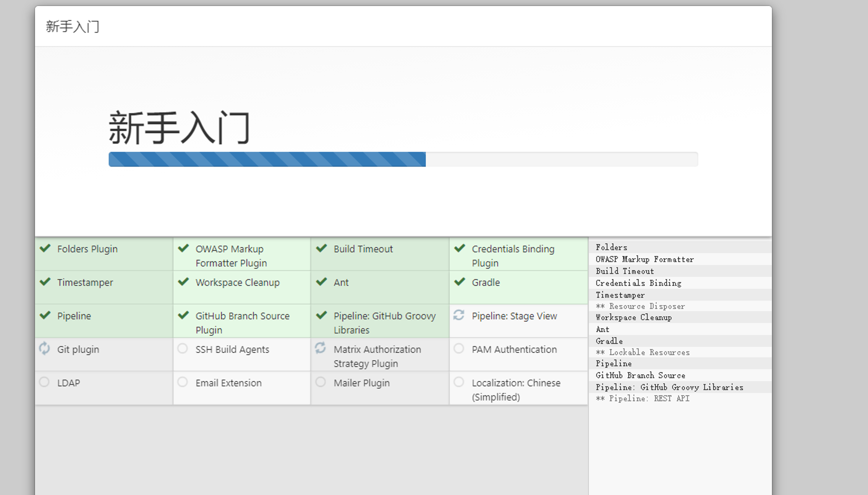Click the checkmark icon beside Build Timeout
The width and height of the screenshot is (868, 495).
(x=322, y=248)
